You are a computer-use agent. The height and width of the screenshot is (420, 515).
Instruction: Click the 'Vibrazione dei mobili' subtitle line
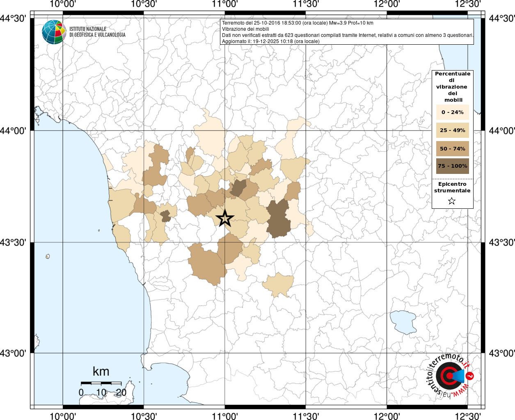tap(245, 29)
